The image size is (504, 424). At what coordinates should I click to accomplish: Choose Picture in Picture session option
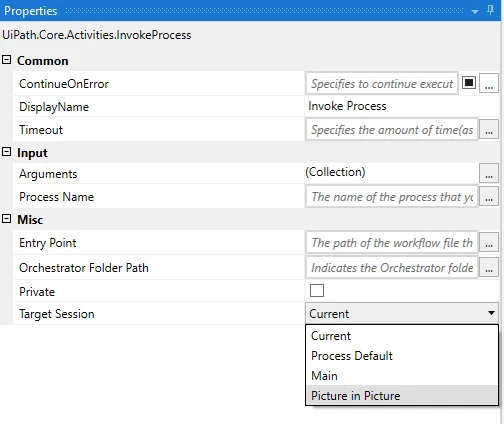coord(402,396)
